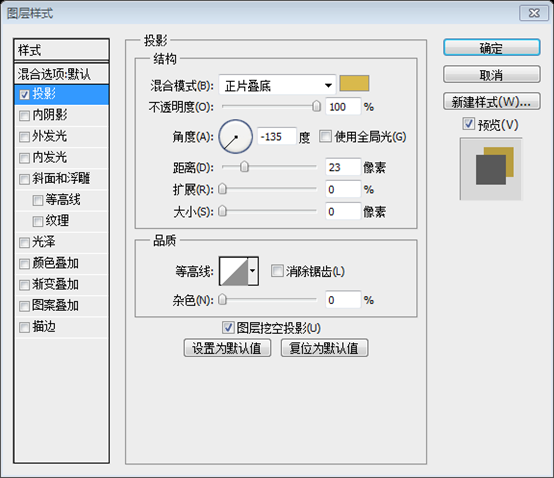Select the 斜面和浮雕 style row

(61, 179)
